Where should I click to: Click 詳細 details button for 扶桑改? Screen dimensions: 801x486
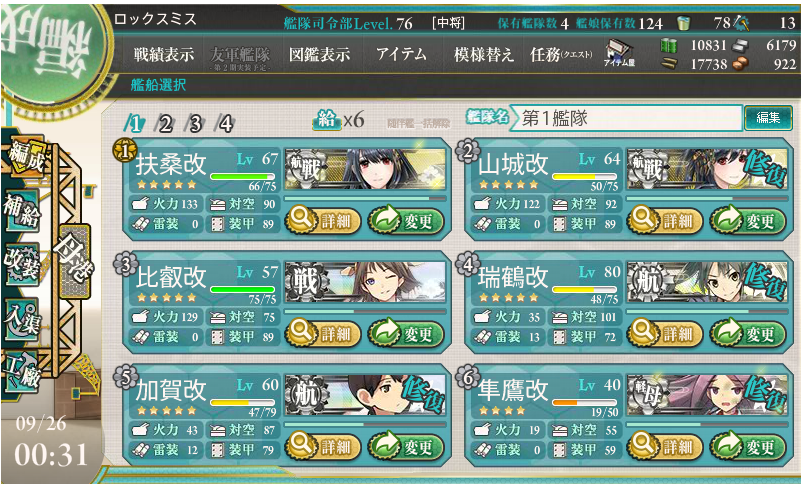(323, 221)
